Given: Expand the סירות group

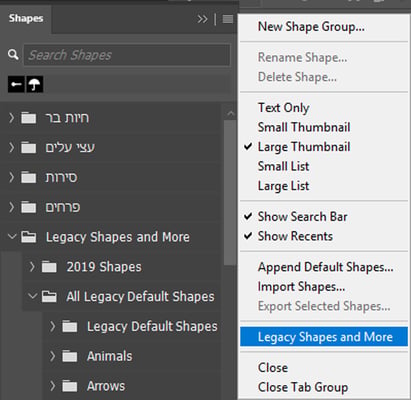Looking at the screenshot, I should [x=12, y=177].
